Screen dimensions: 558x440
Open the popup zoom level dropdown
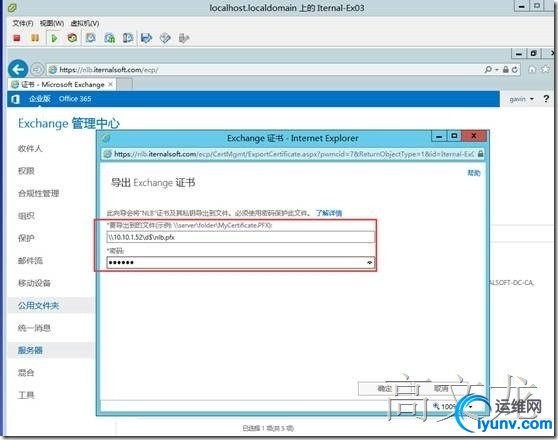click(470, 406)
